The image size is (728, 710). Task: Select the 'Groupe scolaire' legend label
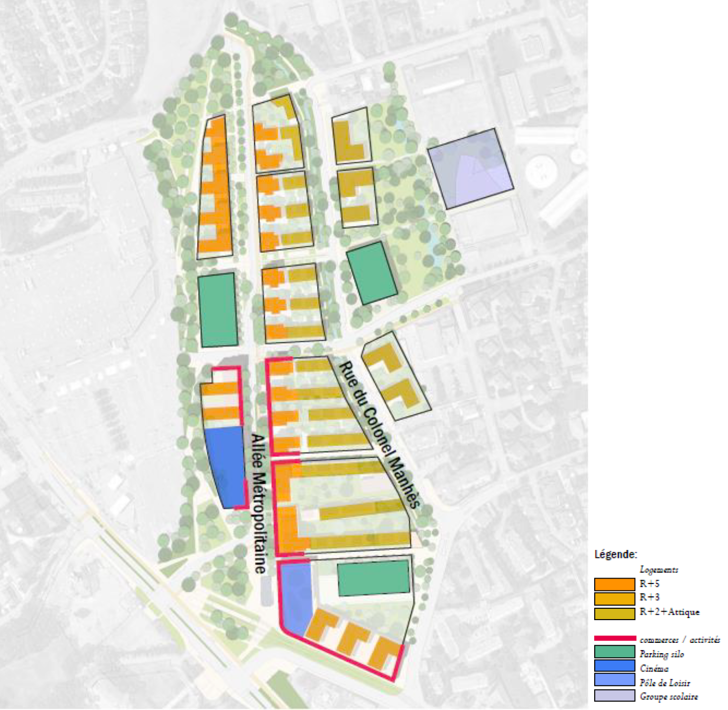(x=669, y=697)
